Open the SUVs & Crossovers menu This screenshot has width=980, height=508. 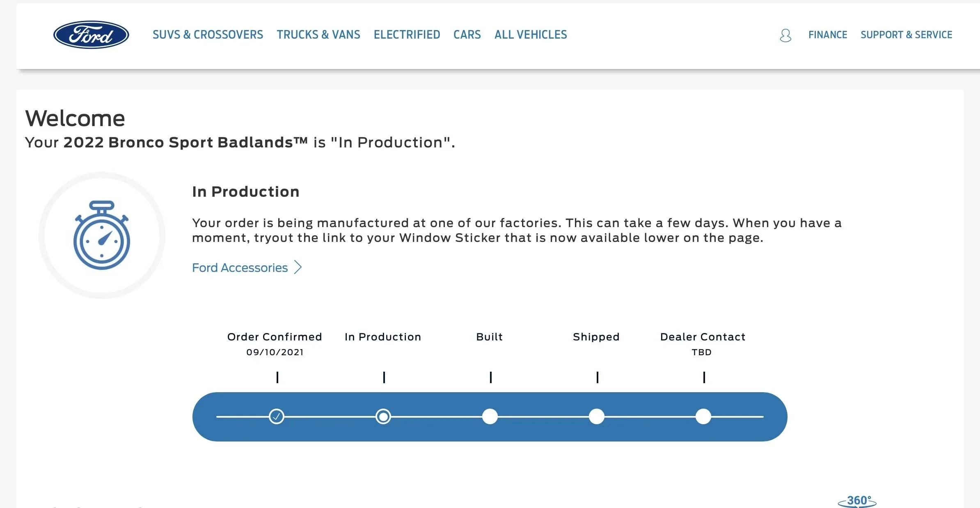coord(208,35)
